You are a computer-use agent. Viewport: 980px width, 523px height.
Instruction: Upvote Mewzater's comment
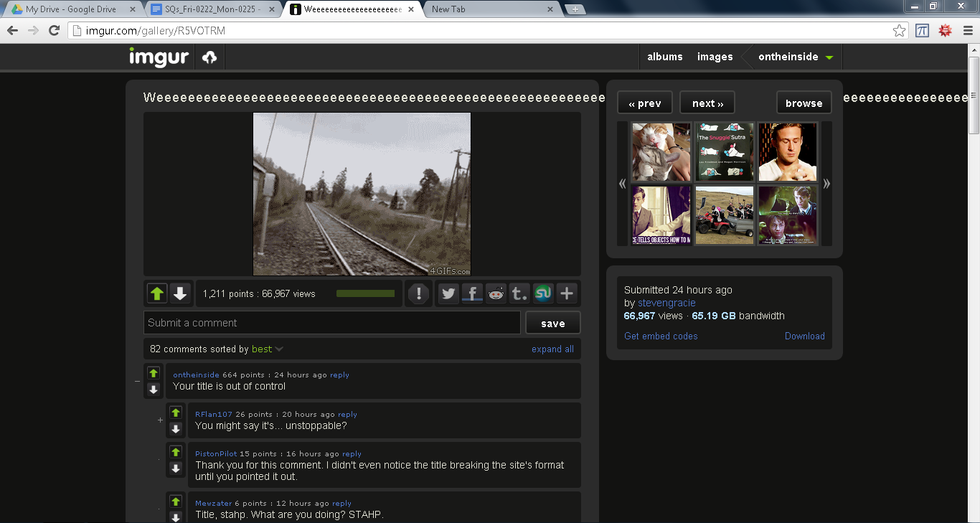point(175,501)
